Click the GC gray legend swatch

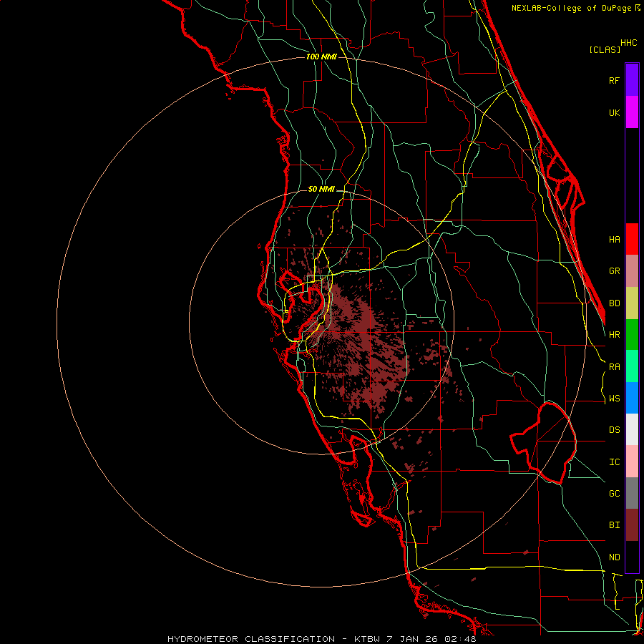[x=632, y=493]
